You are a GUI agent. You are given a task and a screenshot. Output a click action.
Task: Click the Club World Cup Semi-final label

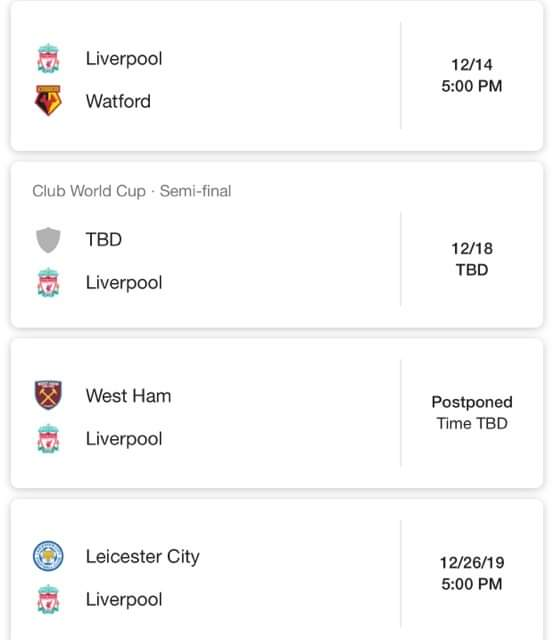(x=132, y=191)
